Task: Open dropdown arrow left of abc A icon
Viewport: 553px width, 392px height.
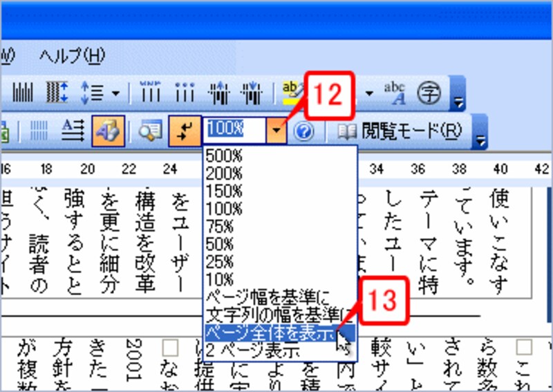Action: [369, 93]
